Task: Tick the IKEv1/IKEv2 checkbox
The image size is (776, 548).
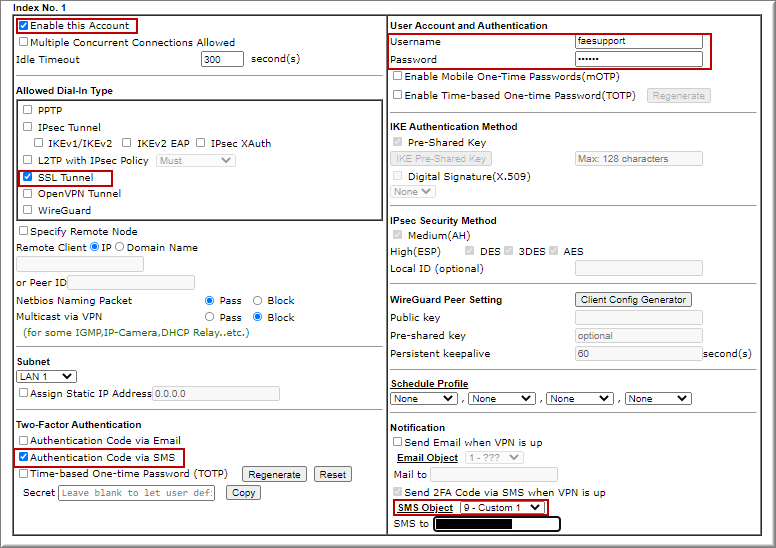Action: pos(38,143)
